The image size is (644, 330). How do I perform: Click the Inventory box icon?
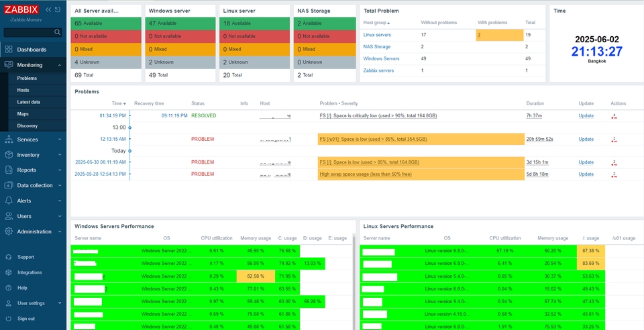[9, 155]
